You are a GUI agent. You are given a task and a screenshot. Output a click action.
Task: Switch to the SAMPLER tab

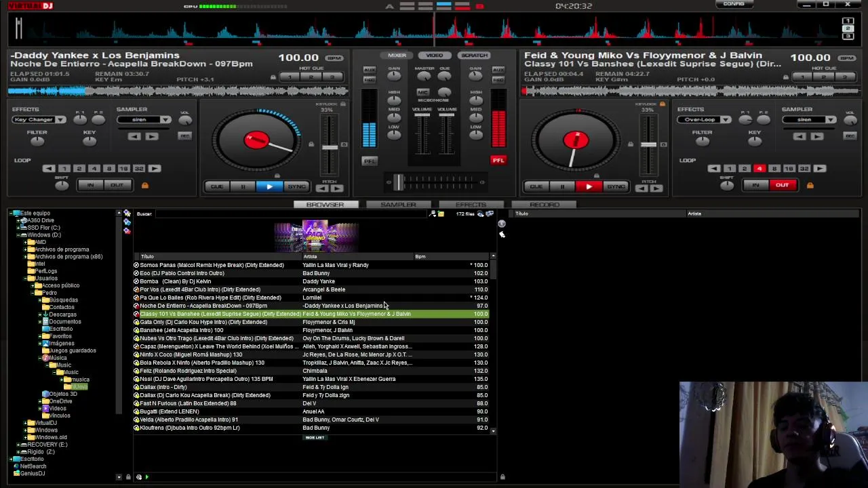399,205
